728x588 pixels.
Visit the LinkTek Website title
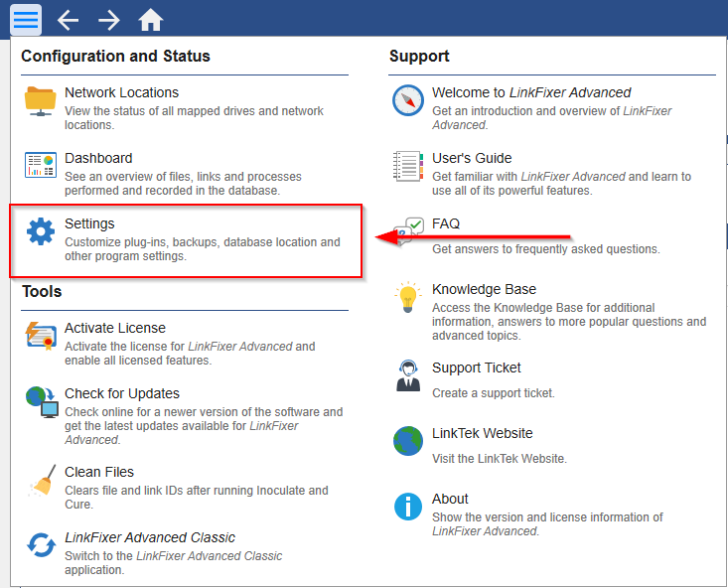point(483,433)
